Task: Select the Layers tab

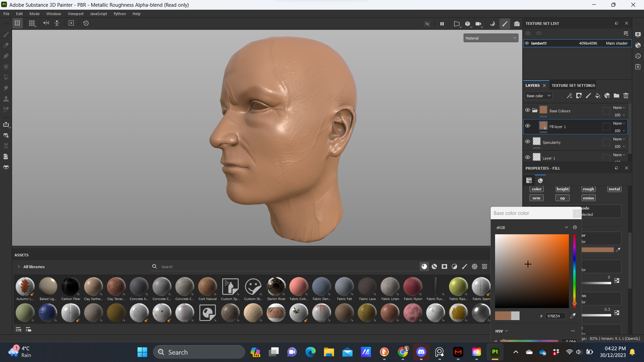Action: [x=533, y=85]
